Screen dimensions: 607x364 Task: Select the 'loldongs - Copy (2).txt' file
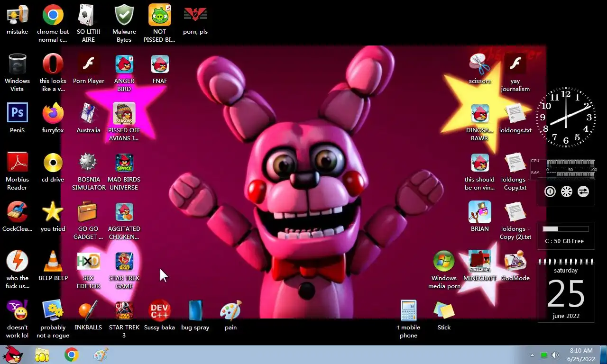click(515, 212)
